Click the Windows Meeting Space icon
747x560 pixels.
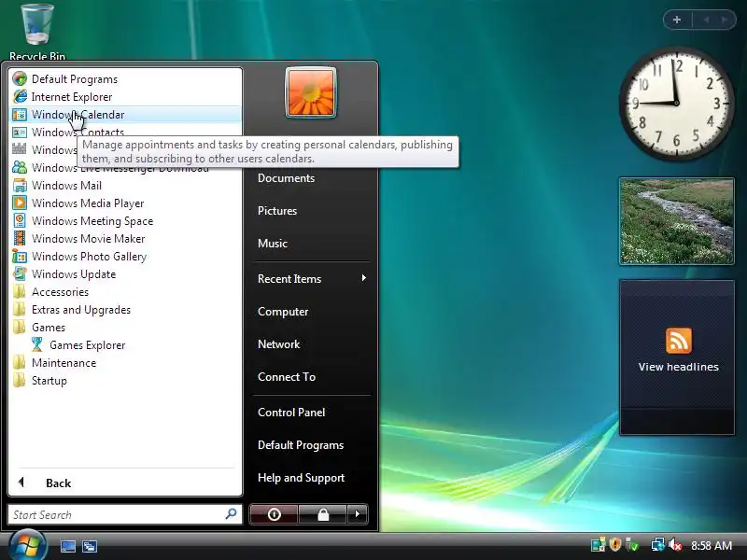20,221
